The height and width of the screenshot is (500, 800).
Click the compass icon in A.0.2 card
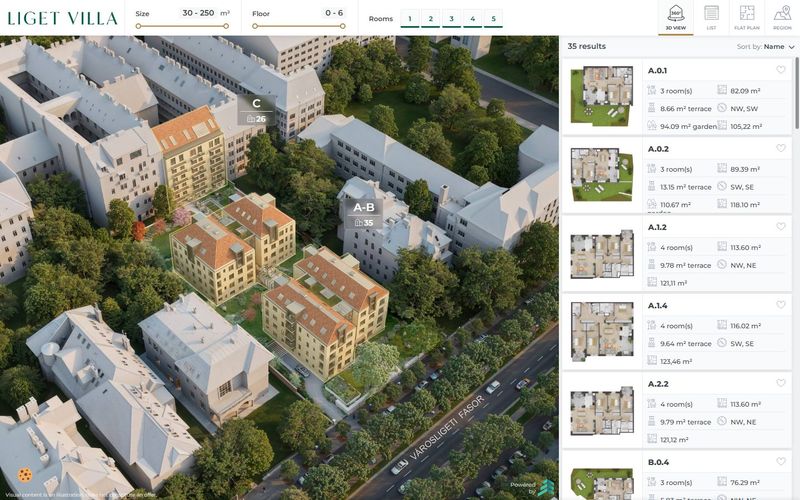click(x=722, y=186)
